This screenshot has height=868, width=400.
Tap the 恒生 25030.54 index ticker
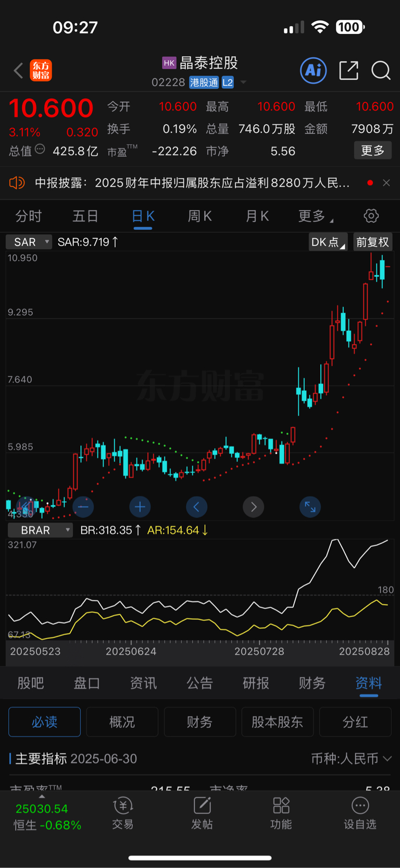(x=47, y=817)
